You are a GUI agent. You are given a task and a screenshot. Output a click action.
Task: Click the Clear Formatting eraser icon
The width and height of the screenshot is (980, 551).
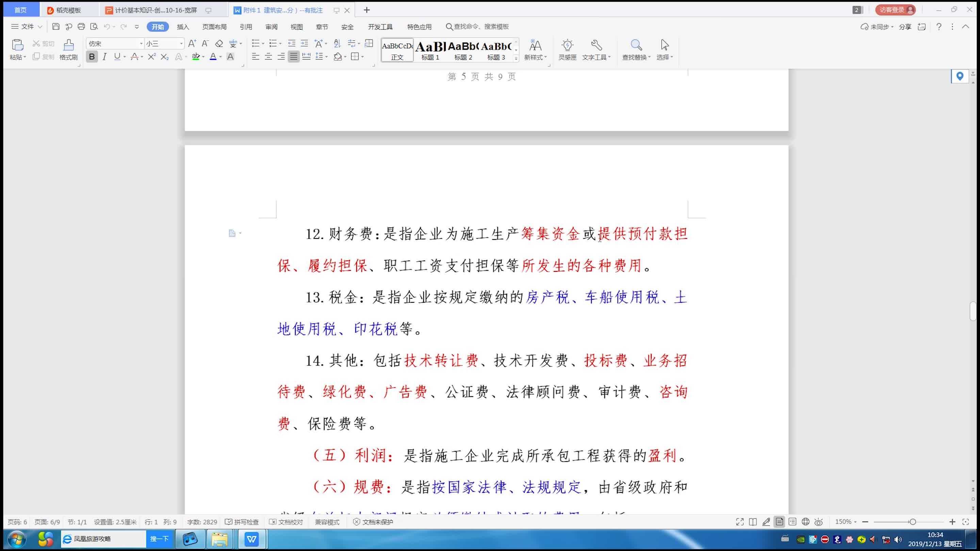click(219, 43)
